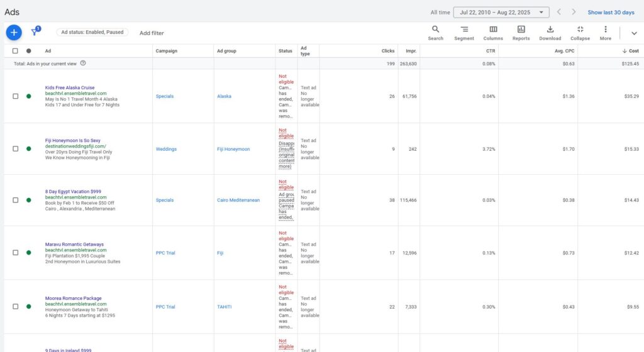Click the help icon beside Total row
This screenshot has width=644, height=352.
click(x=83, y=63)
